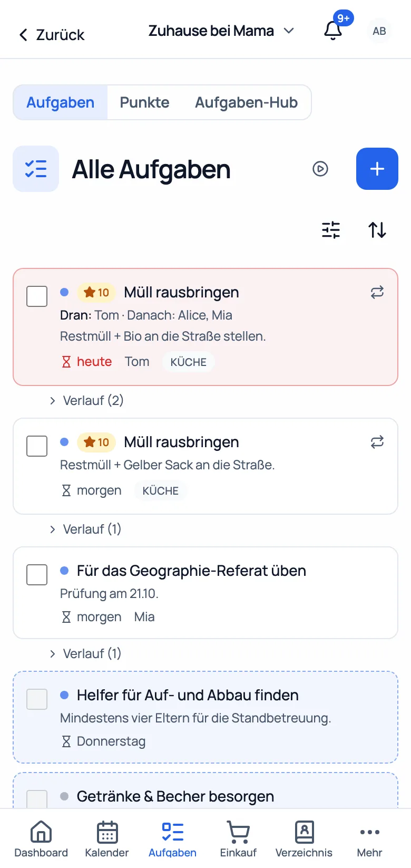Click the Alle Aufgaben heading

pos(151,170)
